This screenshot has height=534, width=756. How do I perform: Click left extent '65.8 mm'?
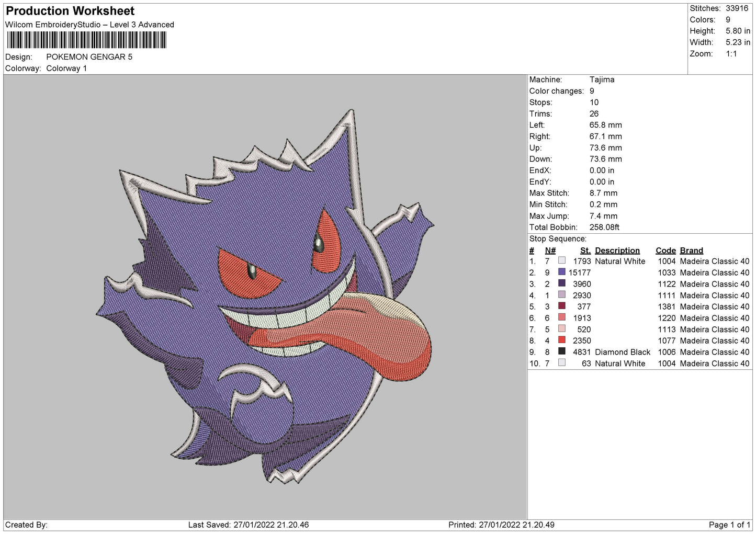pos(605,125)
